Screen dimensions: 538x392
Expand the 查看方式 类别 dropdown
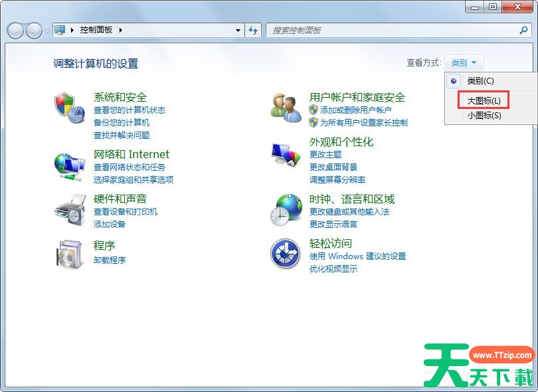(x=464, y=63)
